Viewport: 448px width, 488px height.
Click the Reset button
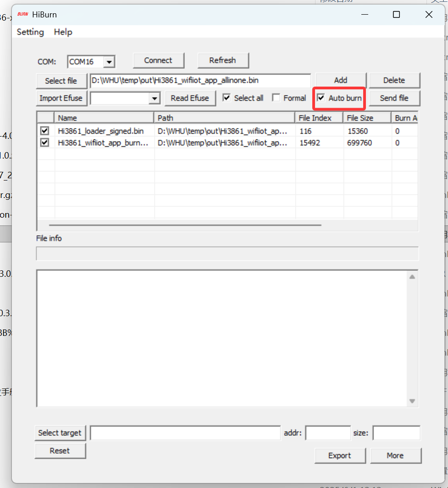[60, 451]
